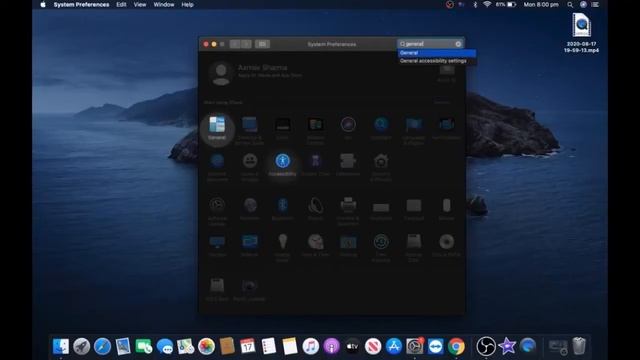640x360 pixels.
Task: Launch Google Chrome from the Dock
Action: click(x=456, y=346)
